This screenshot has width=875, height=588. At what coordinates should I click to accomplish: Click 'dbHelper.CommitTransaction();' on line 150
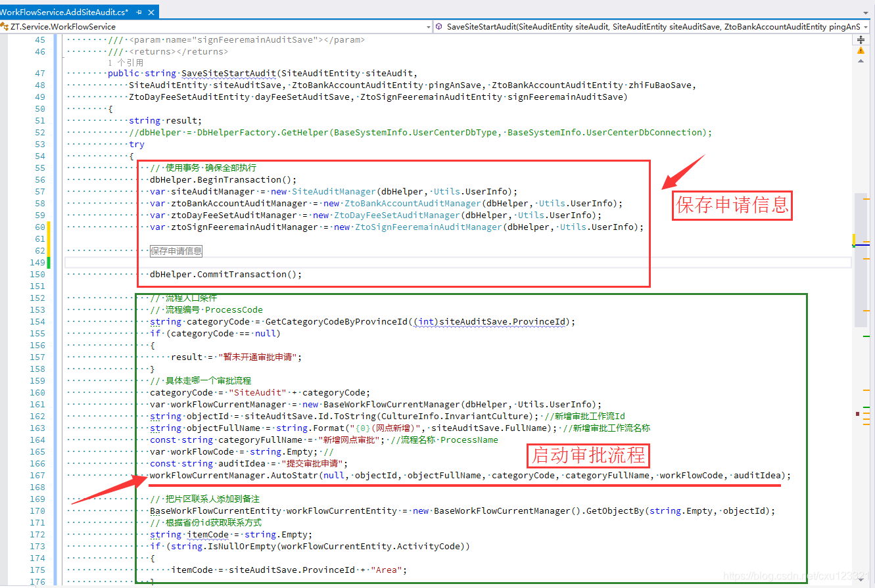(226, 274)
